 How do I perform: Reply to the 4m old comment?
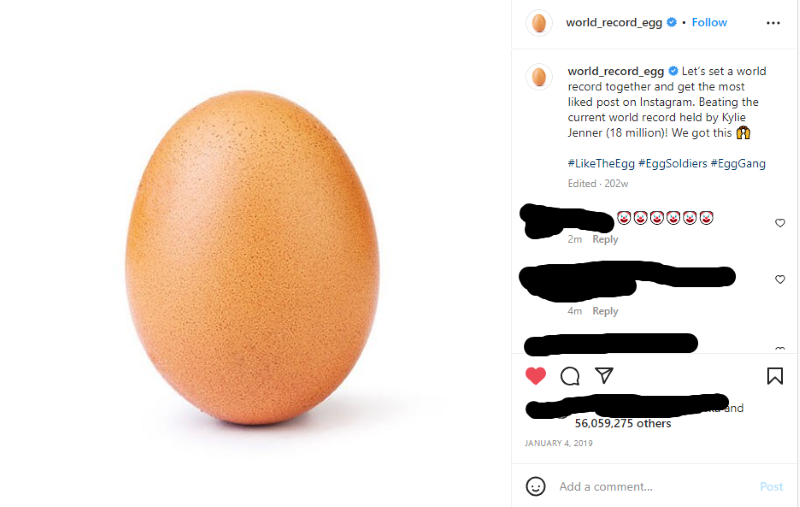(605, 311)
